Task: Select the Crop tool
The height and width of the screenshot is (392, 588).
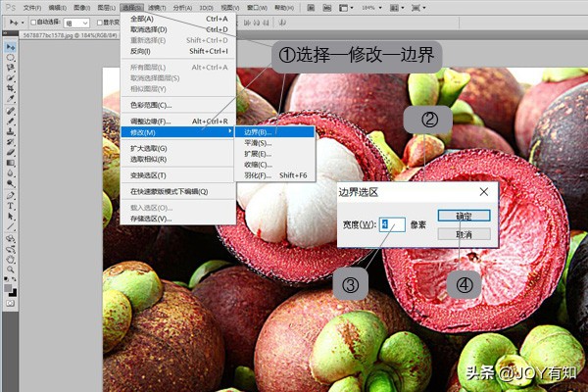Action: coord(10,88)
